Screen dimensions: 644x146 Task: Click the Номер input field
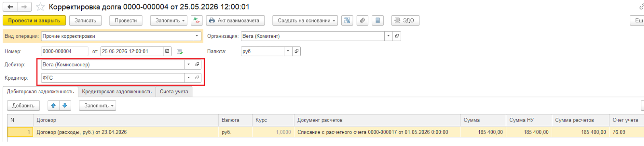[64, 51]
